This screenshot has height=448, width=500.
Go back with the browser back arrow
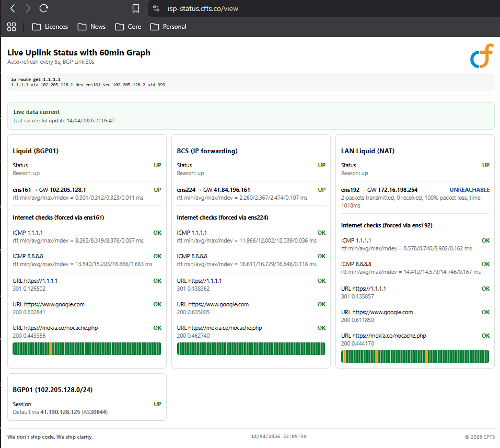(x=13, y=8)
